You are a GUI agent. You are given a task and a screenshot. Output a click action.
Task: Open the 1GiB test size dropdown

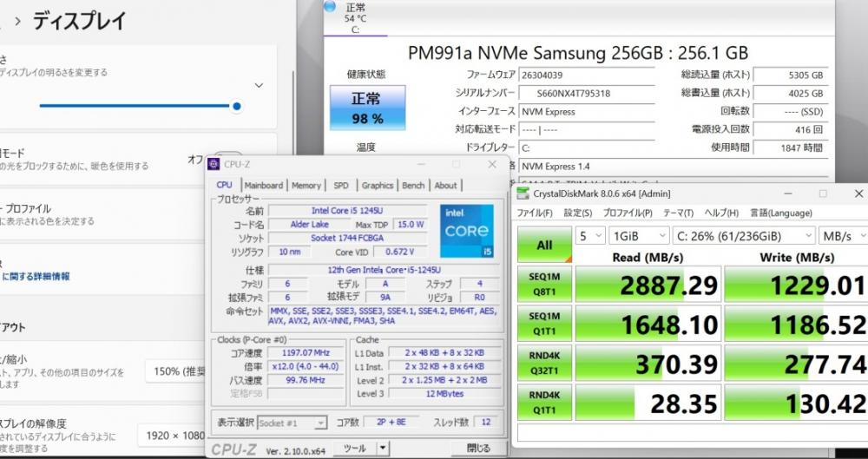coord(640,236)
